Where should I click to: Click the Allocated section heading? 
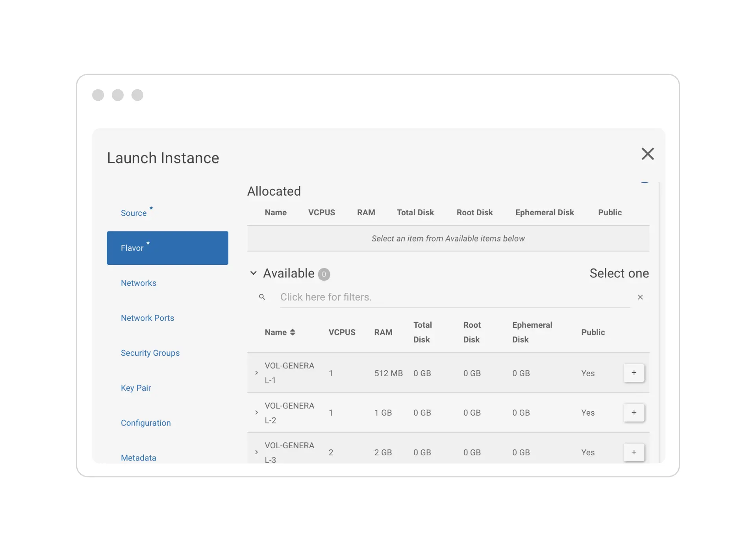(274, 191)
